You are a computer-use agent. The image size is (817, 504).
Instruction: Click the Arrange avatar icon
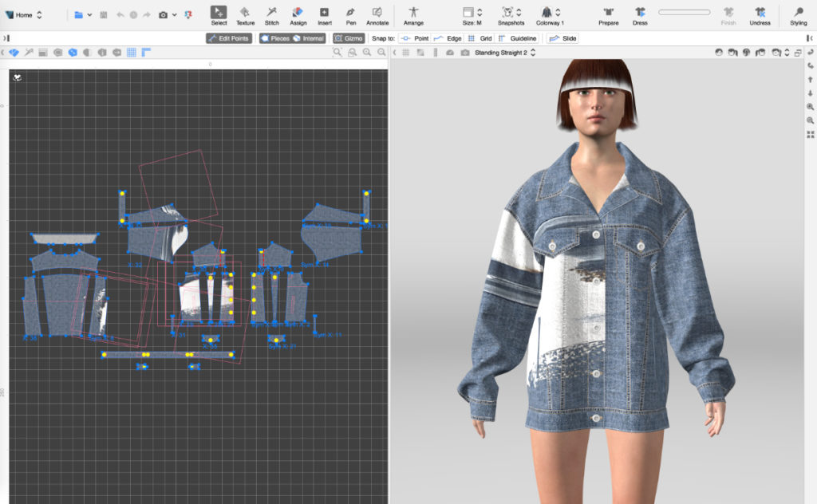pyautogui.click(x=413, y=13)
